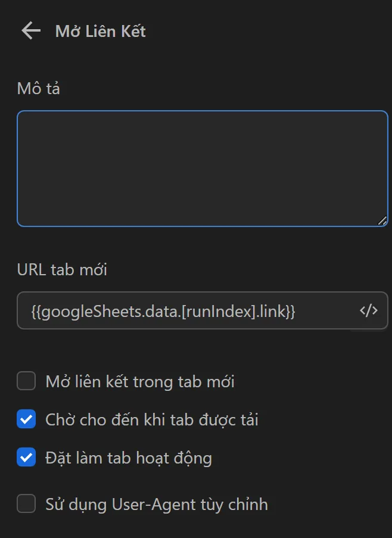Check Sử dụng User-Agent tùy chỉnh
Image resolution: width=392 pixels, height=538 pixels.
[x=26, y=503]
